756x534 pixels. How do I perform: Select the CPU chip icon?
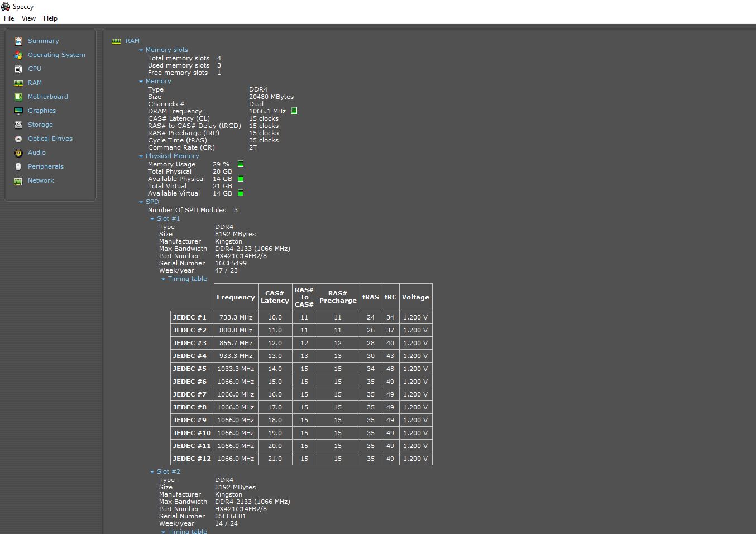[x=18, y=69]
